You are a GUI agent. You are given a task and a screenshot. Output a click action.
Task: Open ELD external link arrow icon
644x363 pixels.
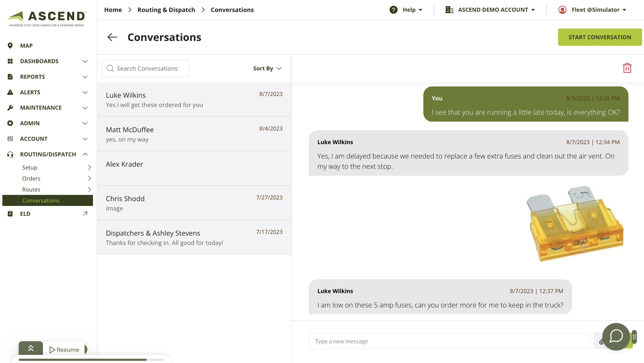coord(85,214)
